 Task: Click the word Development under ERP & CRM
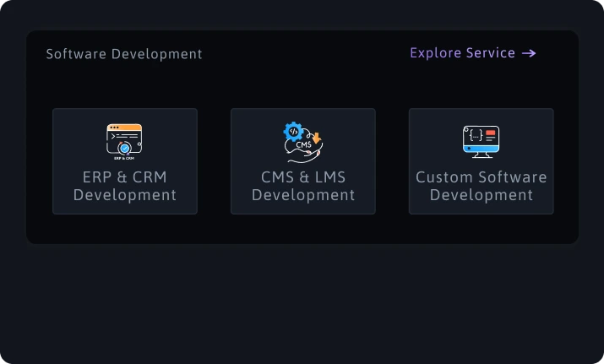pos(125,195)
